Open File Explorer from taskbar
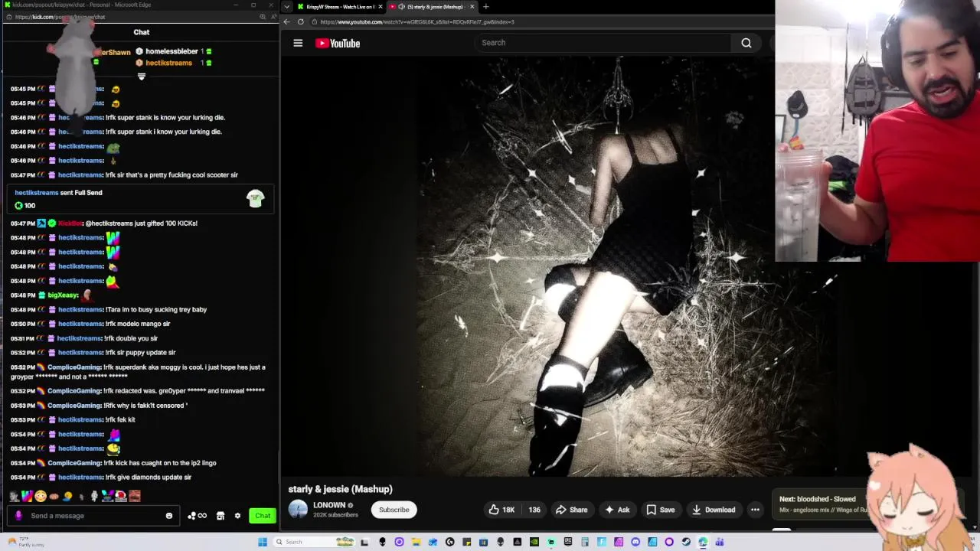The width and height of the screenshot is (980, 551). [416, 542]
